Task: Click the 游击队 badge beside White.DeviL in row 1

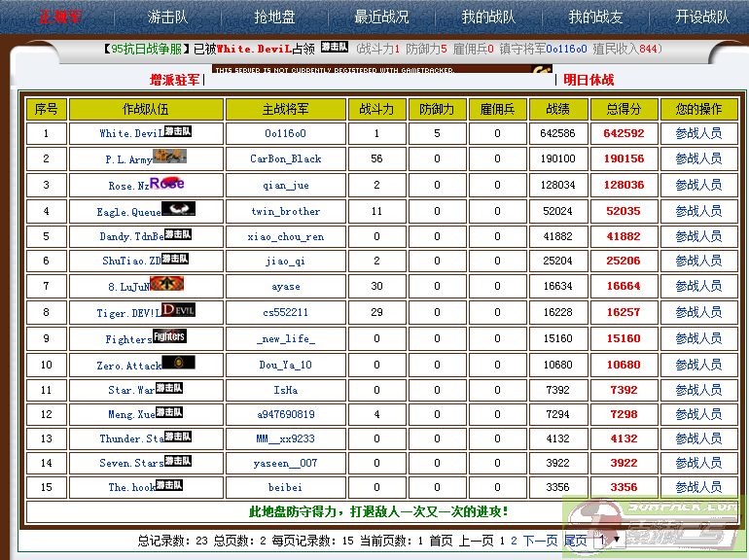Action: (x=177, y=131)
